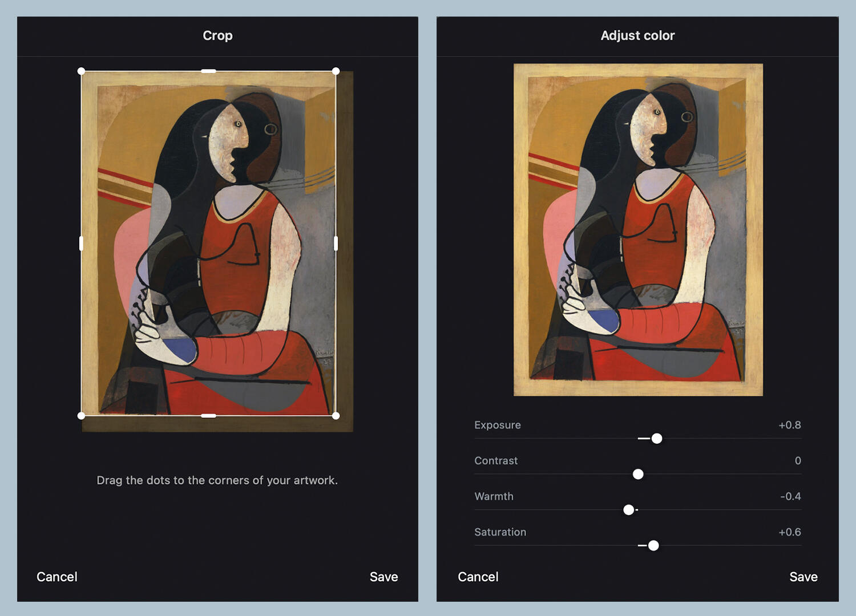Click the Contrast slider knob
The width and height of the screenshot is (856, 616).
(638, 475)
